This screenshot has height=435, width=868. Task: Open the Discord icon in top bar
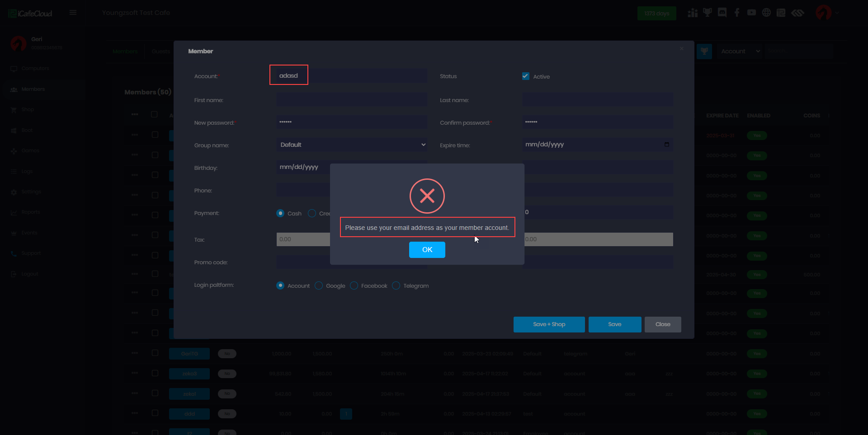[722, 13]
